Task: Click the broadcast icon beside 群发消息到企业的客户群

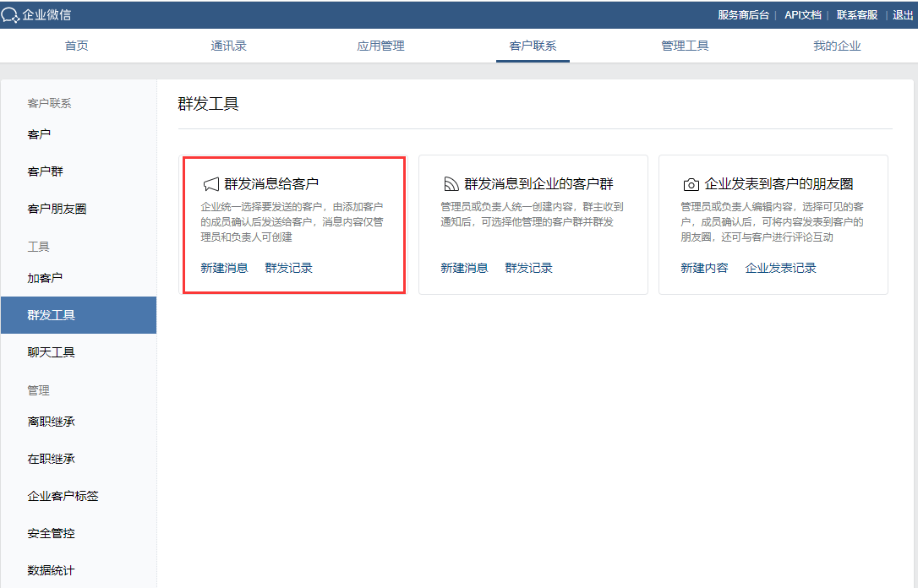Action: (x=451, y=184)
